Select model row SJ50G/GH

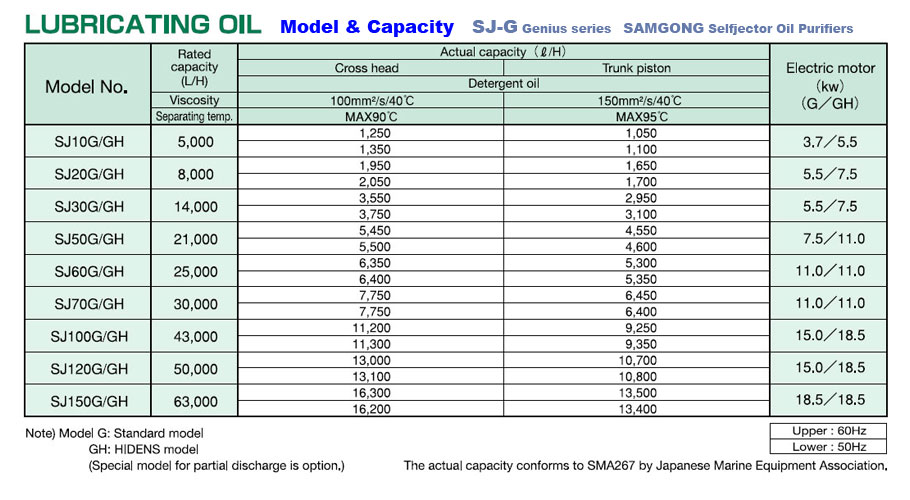click(89, 239)
